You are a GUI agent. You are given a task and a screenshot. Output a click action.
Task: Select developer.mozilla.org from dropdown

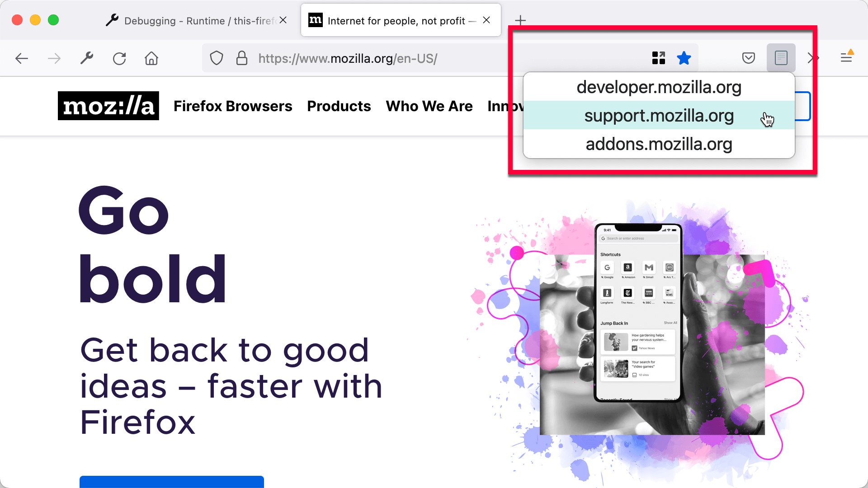tap(659, 87)
